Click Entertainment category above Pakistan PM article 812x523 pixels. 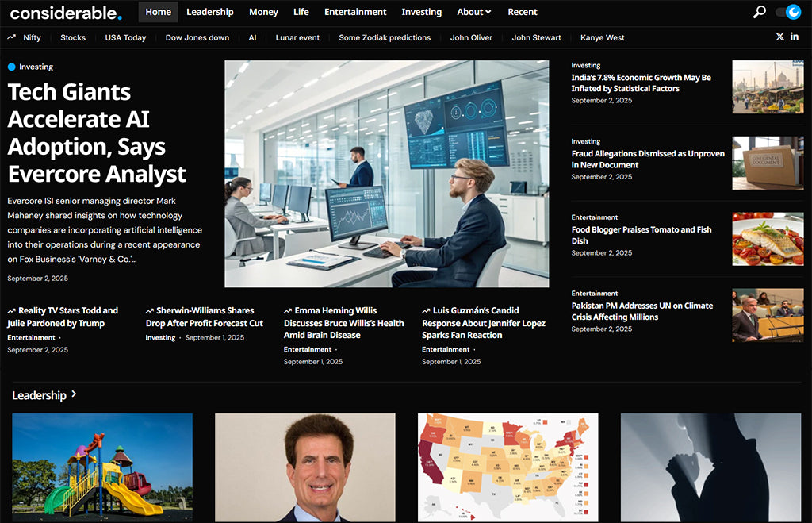tap(595, 294)
